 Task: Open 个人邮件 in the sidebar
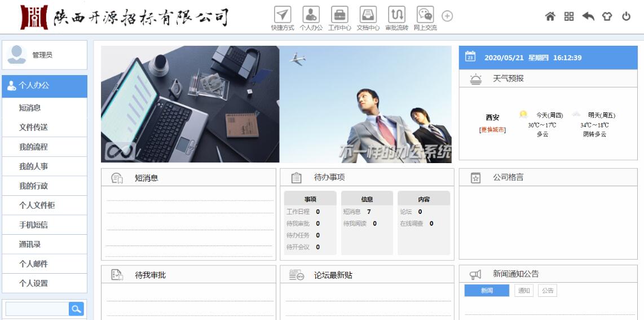[x=45, y=264]
